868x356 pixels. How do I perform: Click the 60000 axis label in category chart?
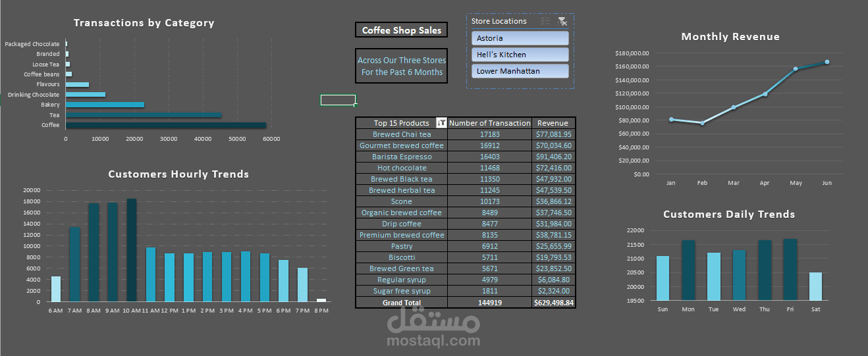point(271,139)
